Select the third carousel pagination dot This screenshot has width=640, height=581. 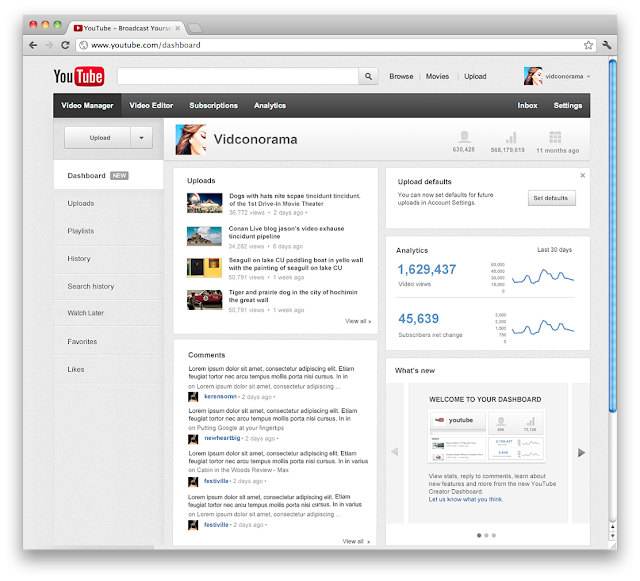(x=494, y=535)
